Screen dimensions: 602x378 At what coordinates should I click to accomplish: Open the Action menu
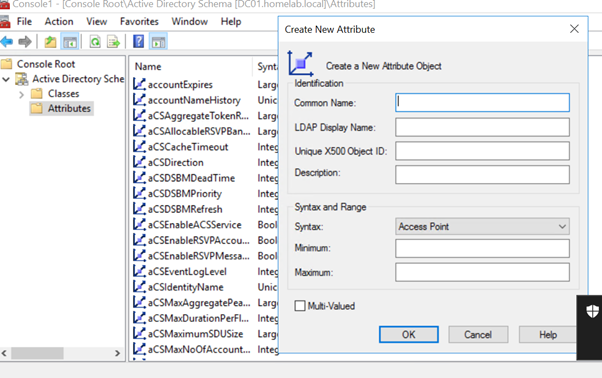click(x=59, y=21)
